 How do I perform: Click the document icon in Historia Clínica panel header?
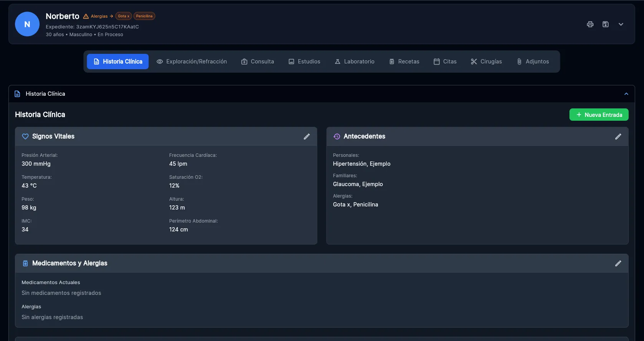point(17,94)
